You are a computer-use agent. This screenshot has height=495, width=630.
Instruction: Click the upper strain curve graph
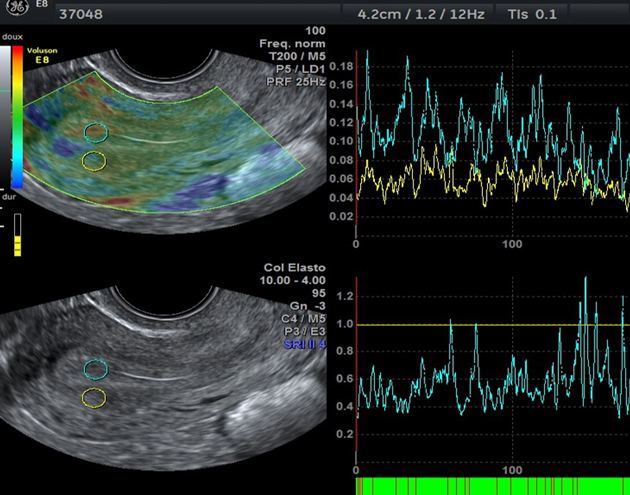492,140
